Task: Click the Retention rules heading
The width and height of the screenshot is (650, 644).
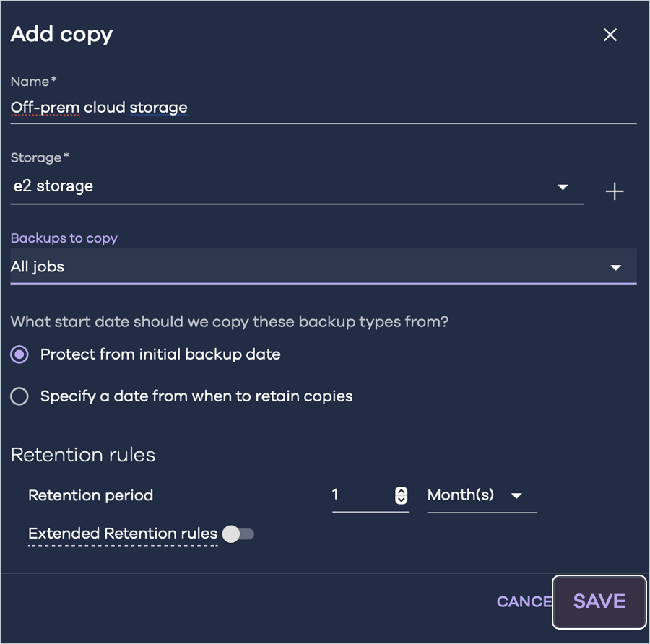Action: click(x=83, y=455)
